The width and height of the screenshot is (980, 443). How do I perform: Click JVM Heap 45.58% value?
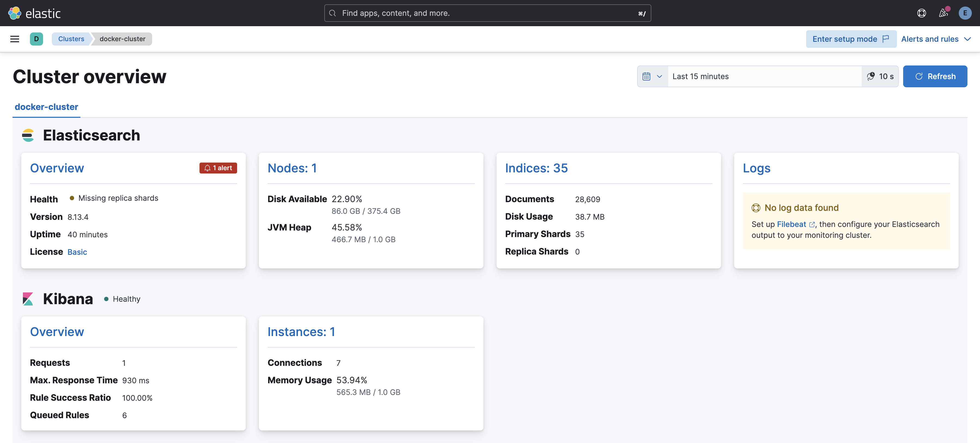point(347,228)
